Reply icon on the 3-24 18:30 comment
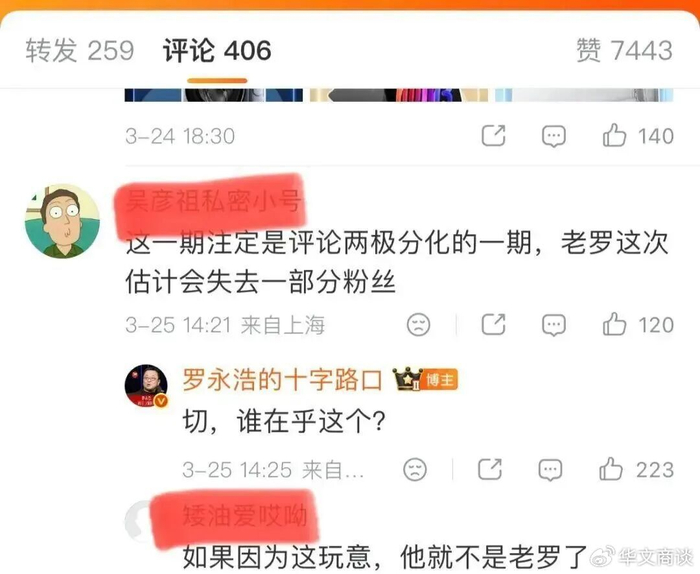The image size is (700, 574). coord(554,136)
